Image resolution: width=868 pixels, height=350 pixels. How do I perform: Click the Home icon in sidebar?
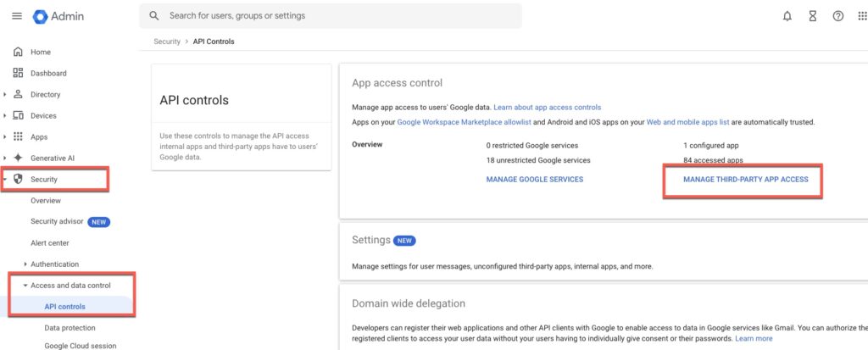[19, 52]
